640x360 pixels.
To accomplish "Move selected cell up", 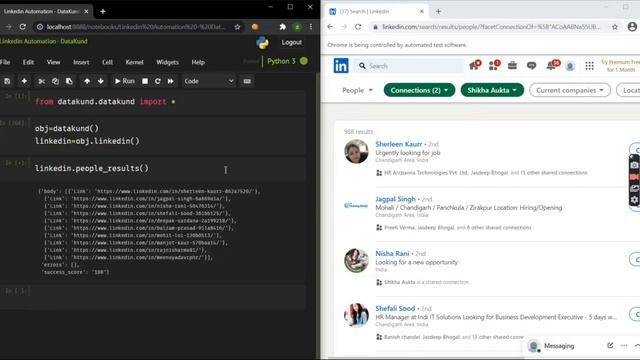I will 87,81.
